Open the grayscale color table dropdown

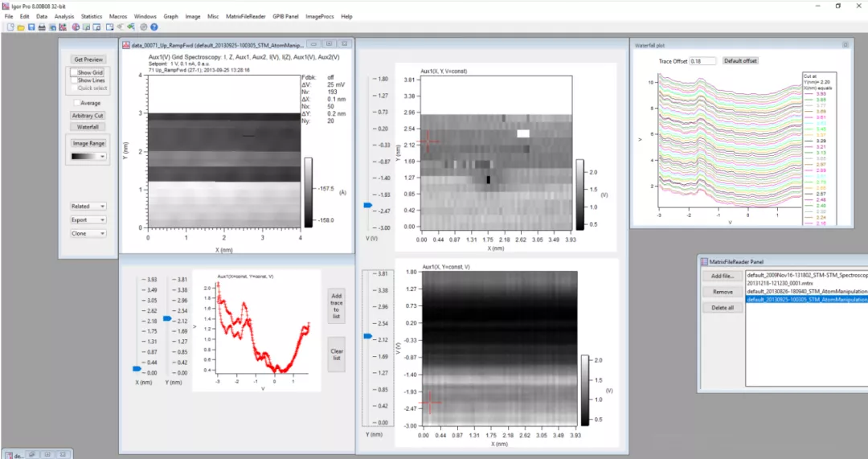pyautogui.click(x=88, y=157)
